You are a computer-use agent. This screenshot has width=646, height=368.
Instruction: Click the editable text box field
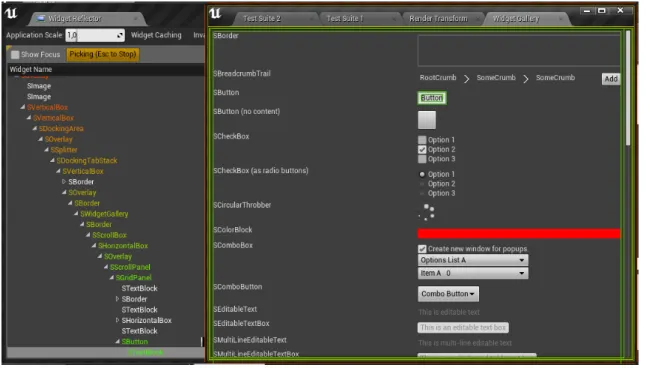[463, 328]
